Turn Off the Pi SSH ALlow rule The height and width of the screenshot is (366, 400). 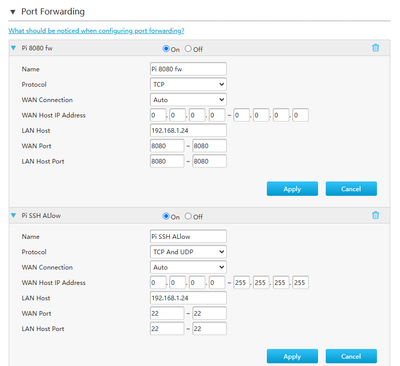pyautogui.click(x=188, y=216)
